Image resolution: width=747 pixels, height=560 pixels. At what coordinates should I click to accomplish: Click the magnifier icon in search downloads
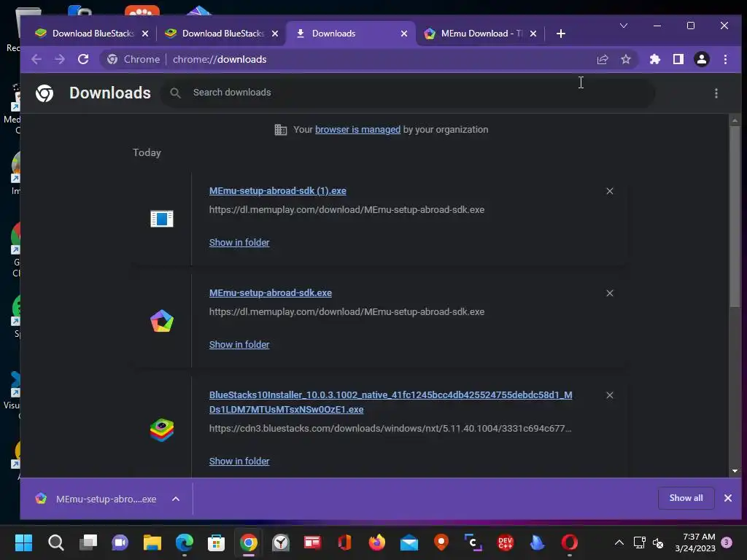point(175,93)
